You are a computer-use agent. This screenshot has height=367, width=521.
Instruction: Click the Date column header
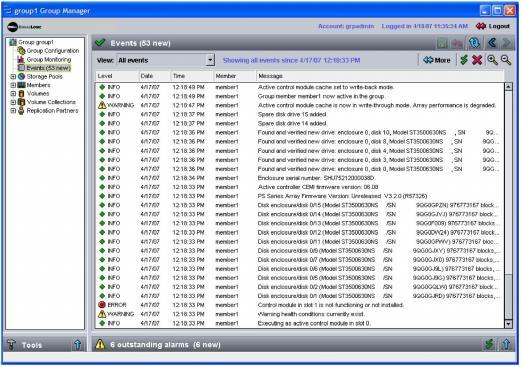pos(155,76)
